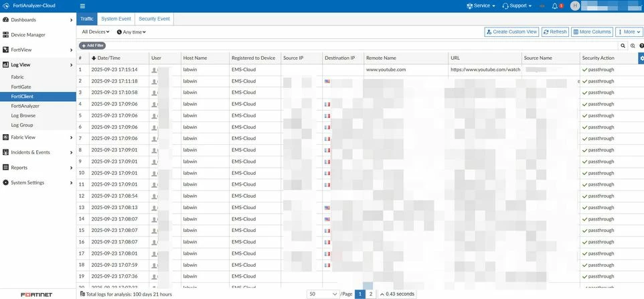
Task: Click the US flag in row 13
Action: point(327,208)
